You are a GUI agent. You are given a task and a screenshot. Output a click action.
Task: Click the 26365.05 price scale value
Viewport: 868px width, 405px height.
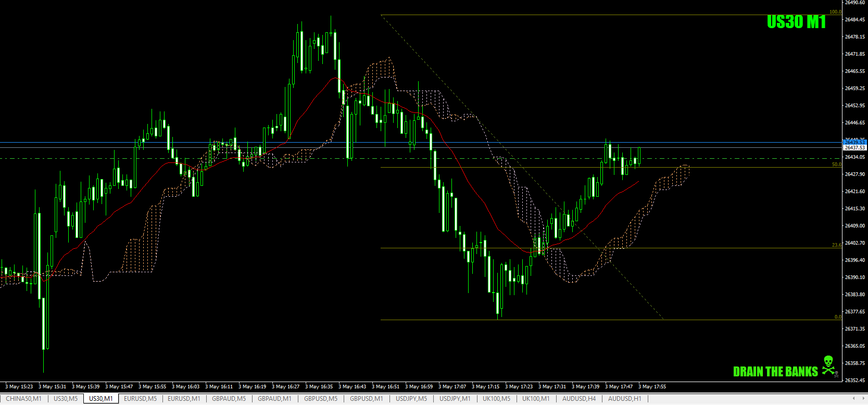pos(855,346)
